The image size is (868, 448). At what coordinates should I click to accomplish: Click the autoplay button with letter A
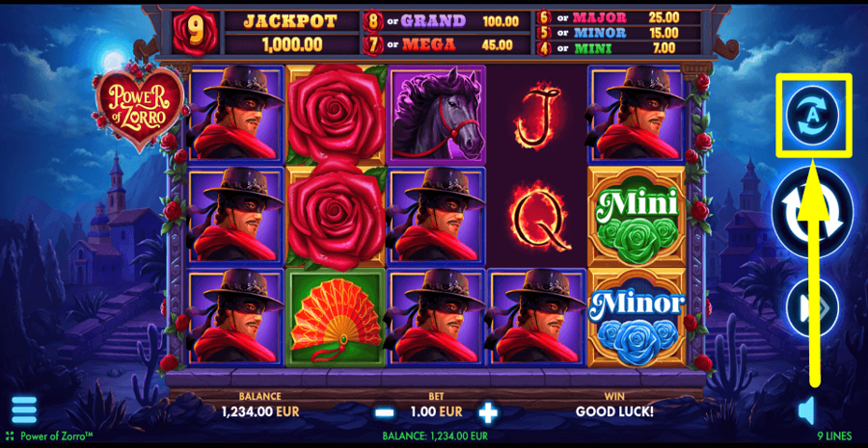coord(813,116)
